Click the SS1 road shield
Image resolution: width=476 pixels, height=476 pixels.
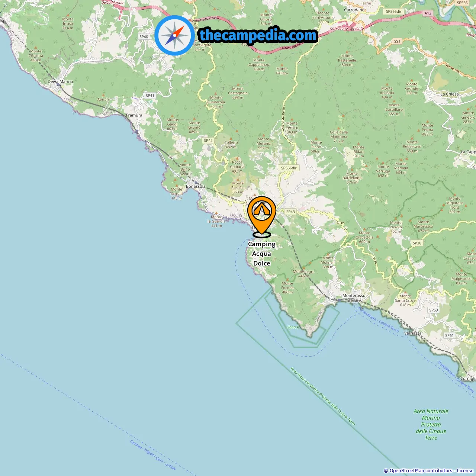pyautogui.click(x=397, y=41)
